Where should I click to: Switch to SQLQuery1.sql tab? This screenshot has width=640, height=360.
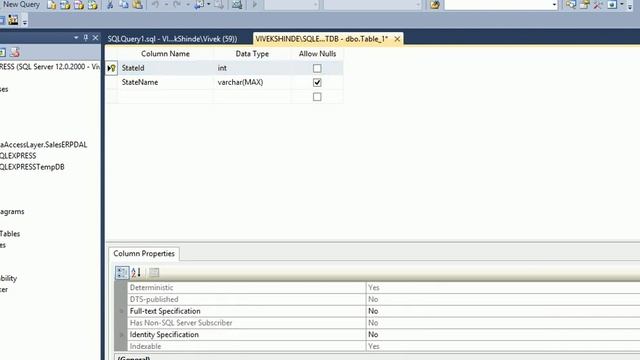[x=172, y=39]
